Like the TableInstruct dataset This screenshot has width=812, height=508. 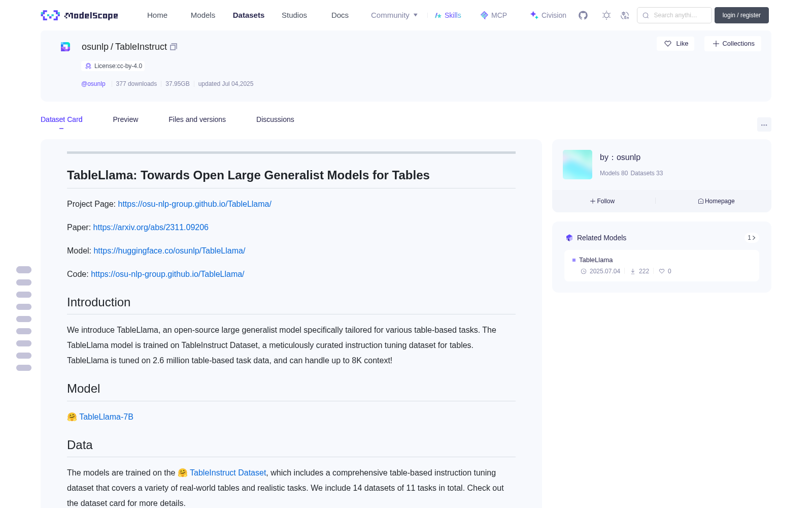click(x=676, y=44)
